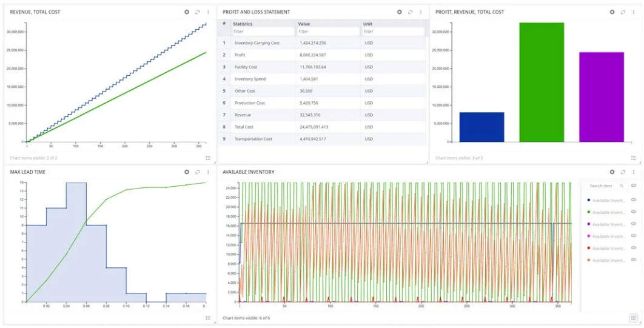The width and height of the screenshot is (644, 328).
Task: Click the purple bar in the bar chart
Action: pyautogui.click(x=602, y=97)
